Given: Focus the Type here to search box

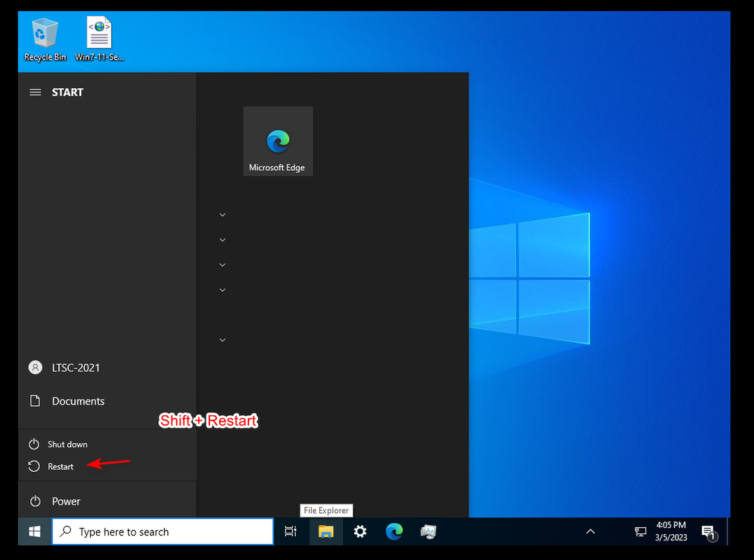Looking at the screenshot, I should pos(162,531).
